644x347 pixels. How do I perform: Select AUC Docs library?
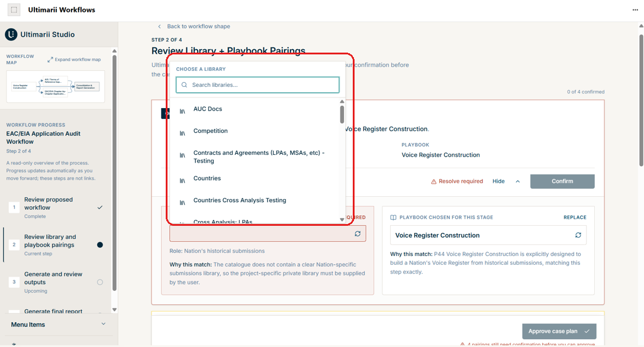click(x=257, y=109)
